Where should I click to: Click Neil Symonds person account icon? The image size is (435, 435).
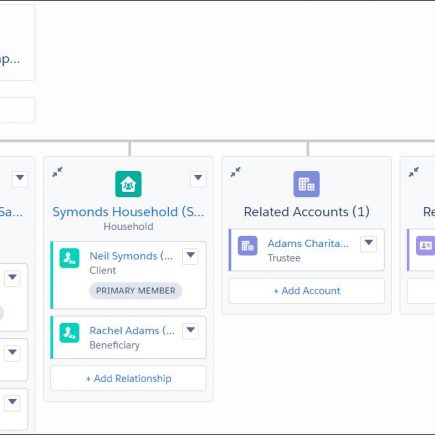(x=69, y=258)
